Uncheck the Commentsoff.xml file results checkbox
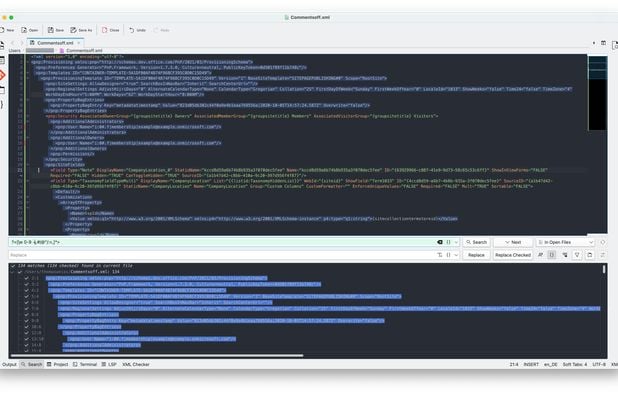This screenshot has height=394, width=618. pyautogui.click(x=20, y=272)
